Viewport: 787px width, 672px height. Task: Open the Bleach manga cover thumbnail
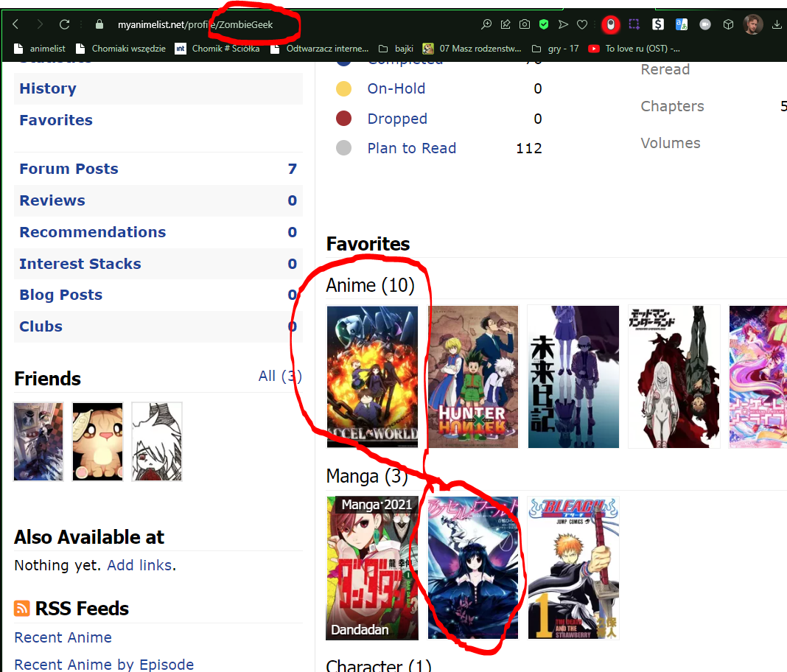(573, 567)
